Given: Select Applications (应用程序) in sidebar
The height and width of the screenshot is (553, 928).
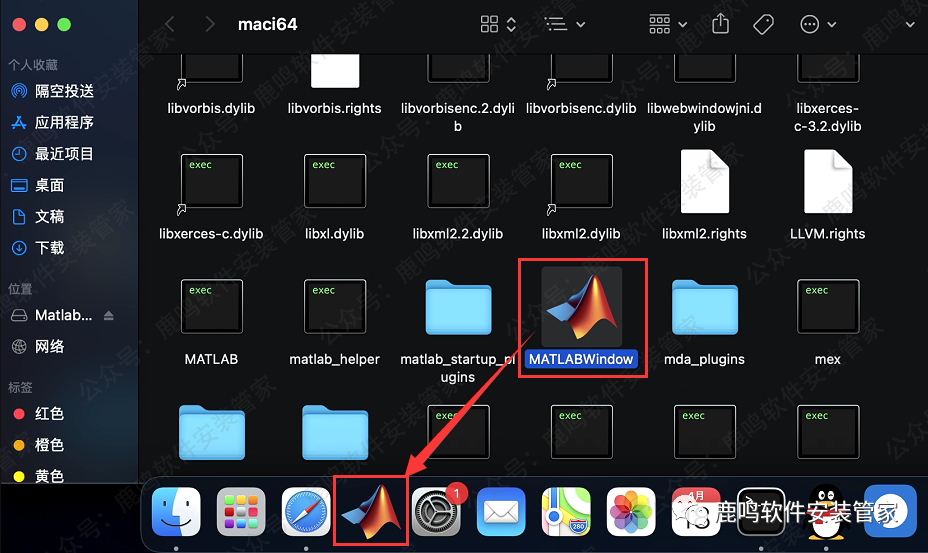Looking at the screenshot, I should (64, 122).
